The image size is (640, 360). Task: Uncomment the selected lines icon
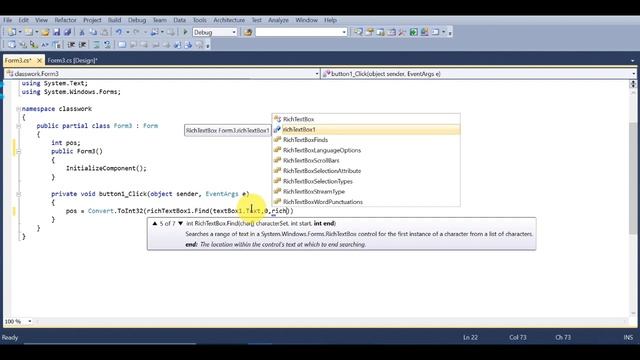pyautogui.click(x=107, y=45)
